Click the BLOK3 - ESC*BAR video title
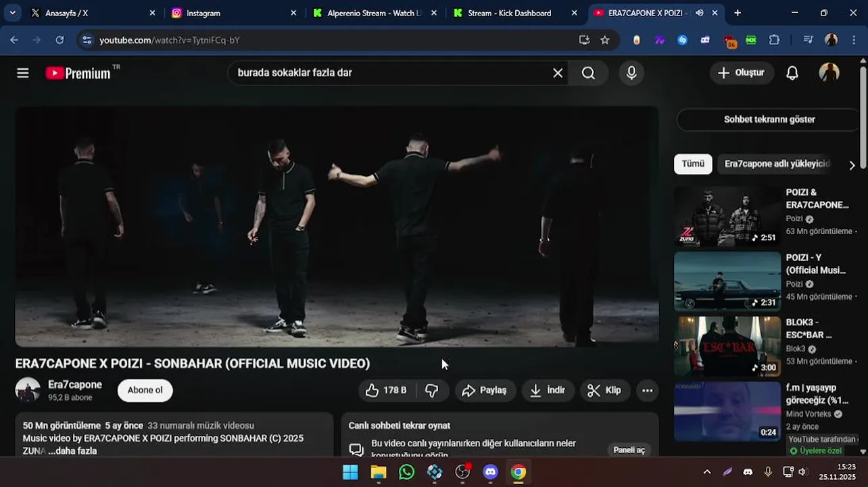868x487 pixels. click(x=810, y=329)
